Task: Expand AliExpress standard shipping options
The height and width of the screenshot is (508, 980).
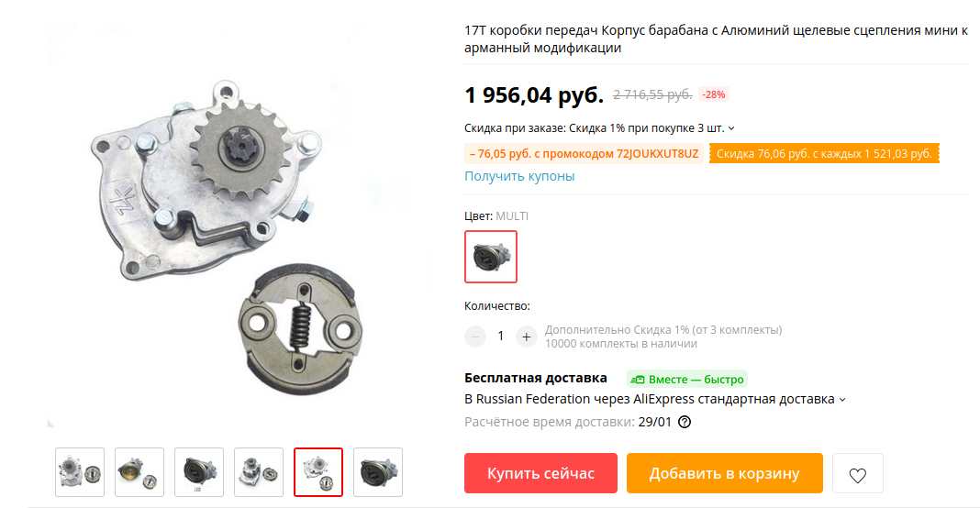Action: click(841, 400)
